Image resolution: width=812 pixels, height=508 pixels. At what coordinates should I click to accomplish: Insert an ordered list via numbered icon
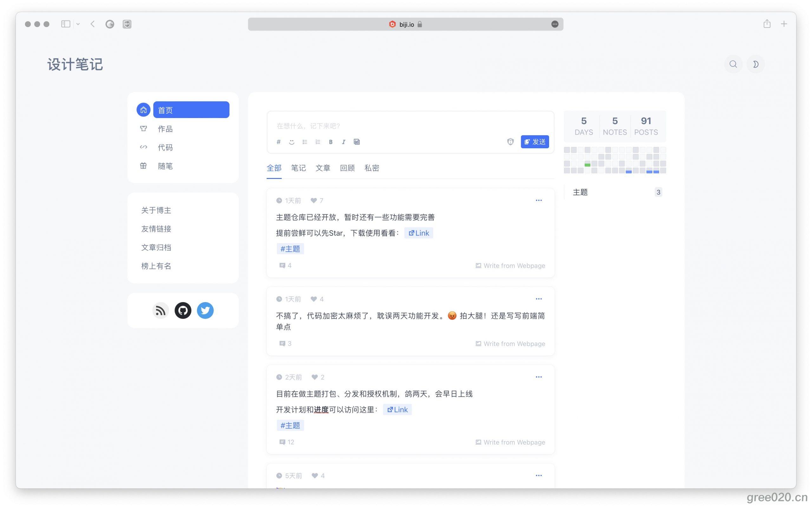point(318,142)
